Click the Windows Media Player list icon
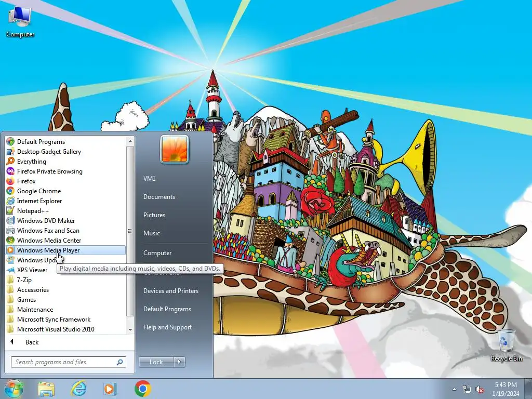532x399 pixels. 10,250
